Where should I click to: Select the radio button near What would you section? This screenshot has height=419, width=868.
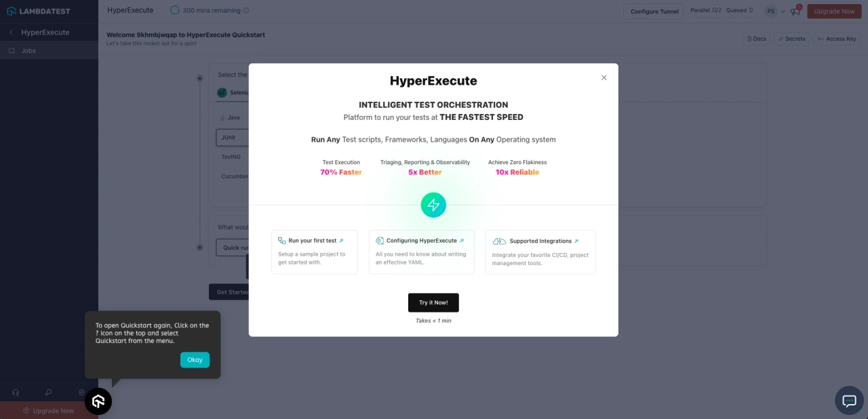click(199, 247)
